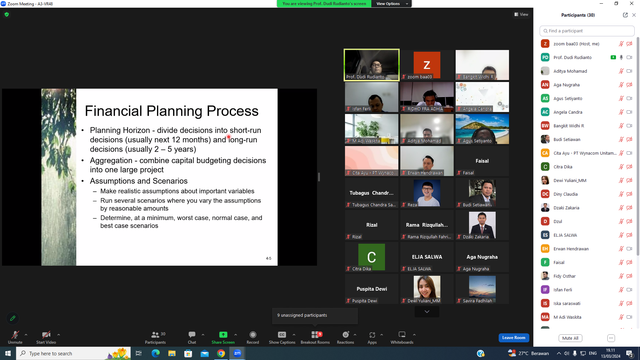Click the Record icon
Viewport: 640px width, 360px height.
(253, 335)
